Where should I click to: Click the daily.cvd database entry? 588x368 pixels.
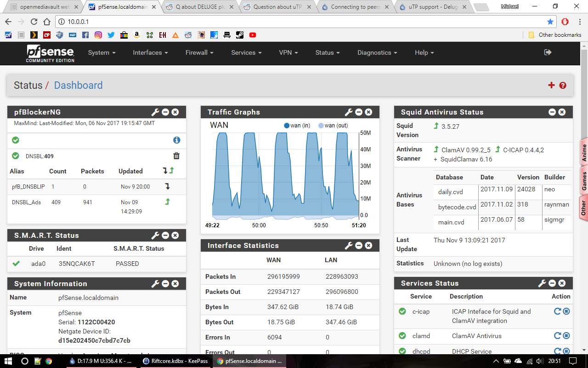(x=451, y=192)
